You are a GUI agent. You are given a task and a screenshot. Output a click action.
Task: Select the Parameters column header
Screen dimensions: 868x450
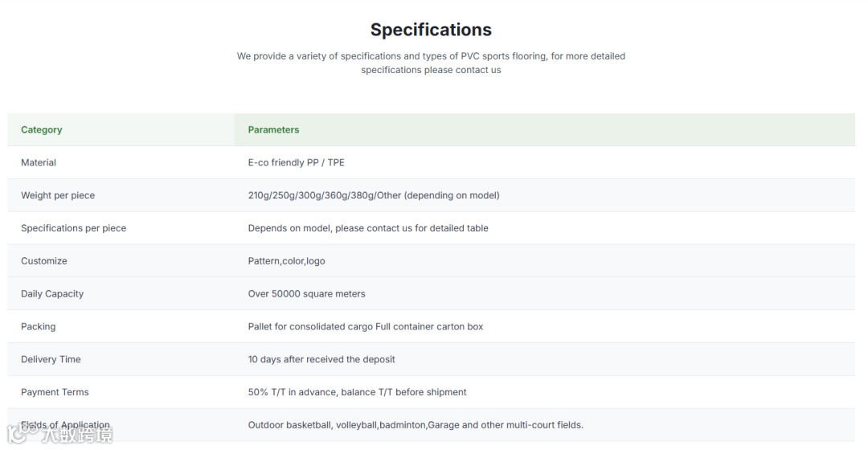(x=273, y=129)
